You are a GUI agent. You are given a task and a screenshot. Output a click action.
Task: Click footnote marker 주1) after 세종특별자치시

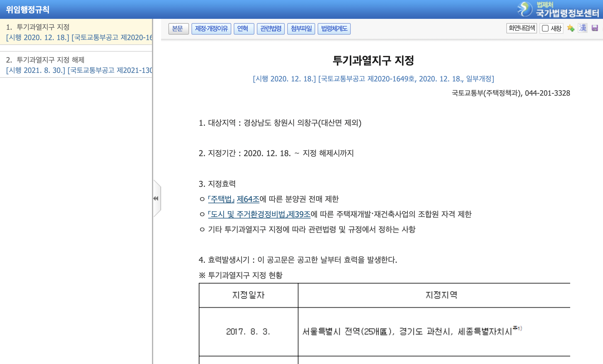pyautogui.click(x=517, y=328)
